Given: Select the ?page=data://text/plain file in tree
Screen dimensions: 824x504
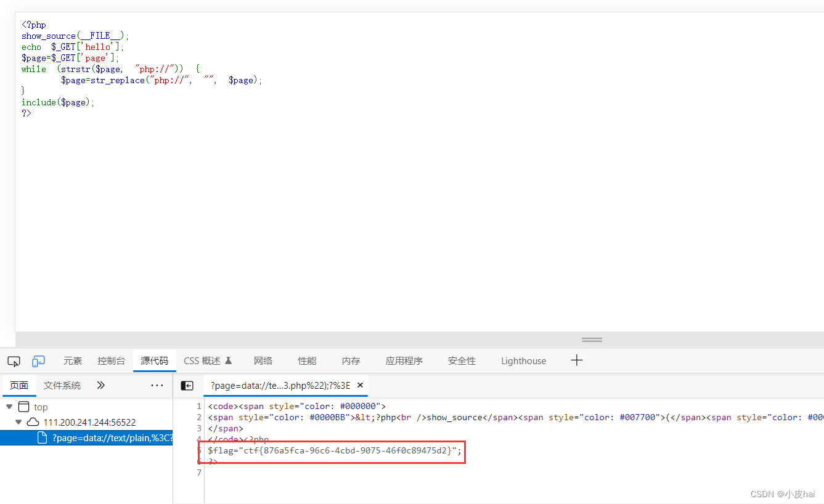Looking at the screenshot, I should [86, 438].
